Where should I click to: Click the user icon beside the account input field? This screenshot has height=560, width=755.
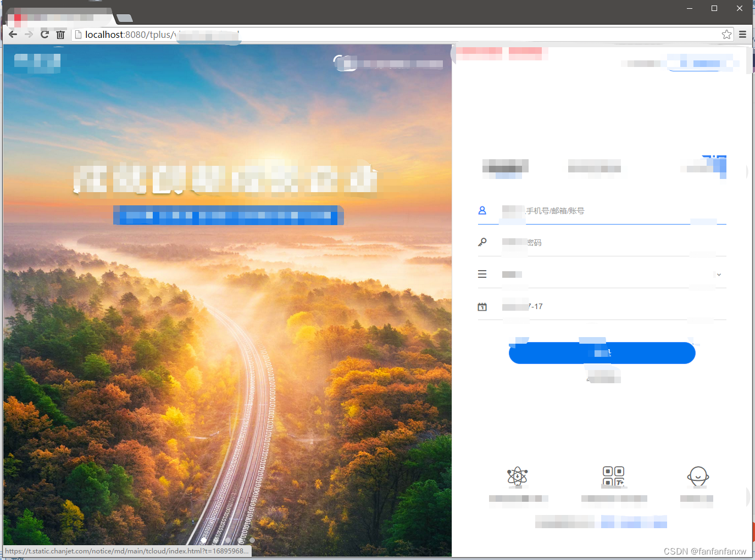point(482,210)
